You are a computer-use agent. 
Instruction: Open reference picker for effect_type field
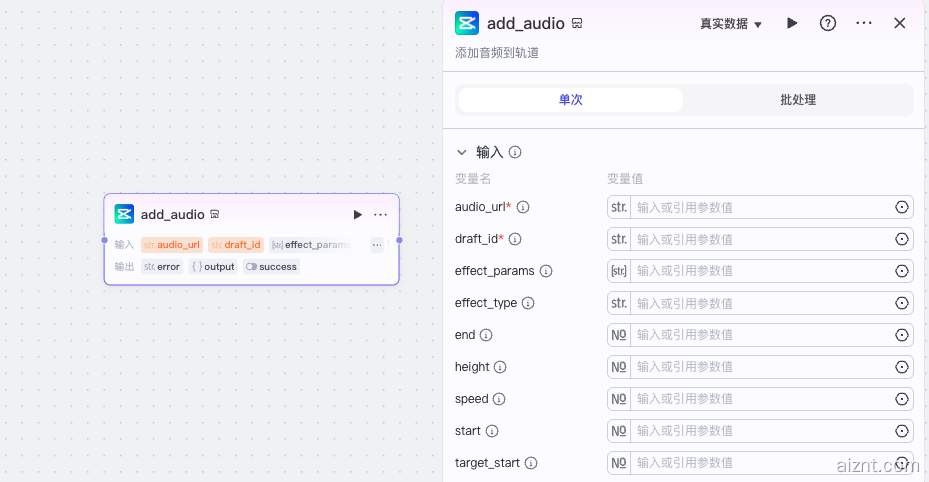pos(901,303)
